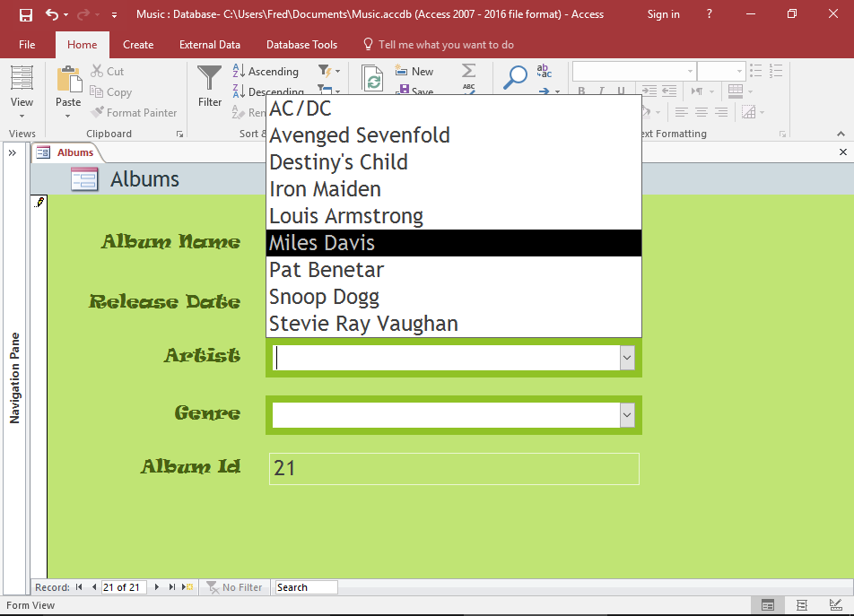Choose Iron Maiden from the list
The height and width of the screenshot is (616, 854).
point(454,189)
